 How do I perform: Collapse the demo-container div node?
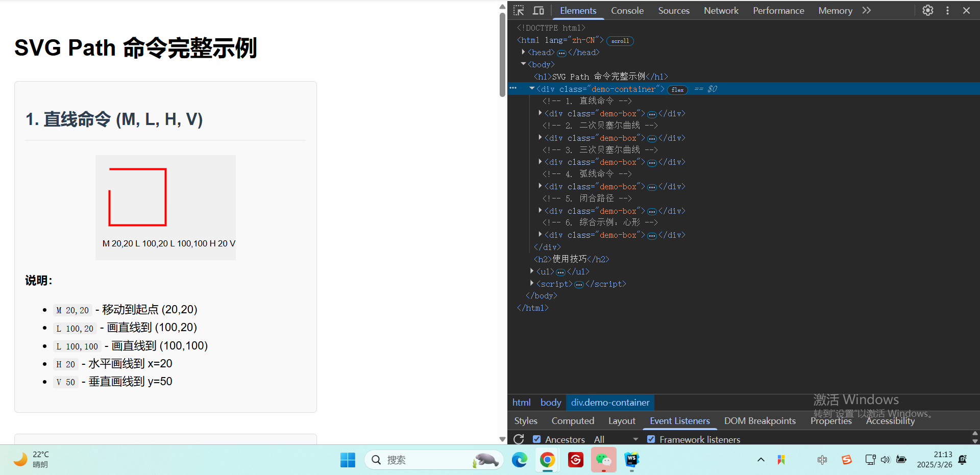click(532, 89)
